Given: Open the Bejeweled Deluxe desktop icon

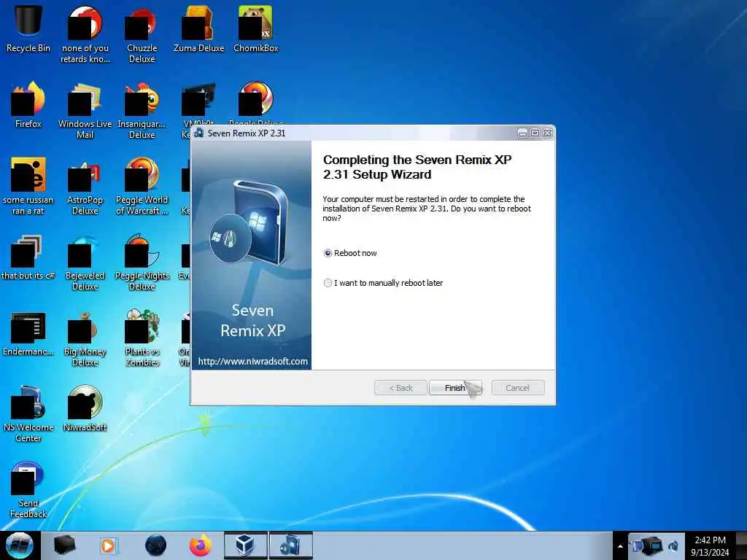Looking at the screenshot, I should 85,262.
